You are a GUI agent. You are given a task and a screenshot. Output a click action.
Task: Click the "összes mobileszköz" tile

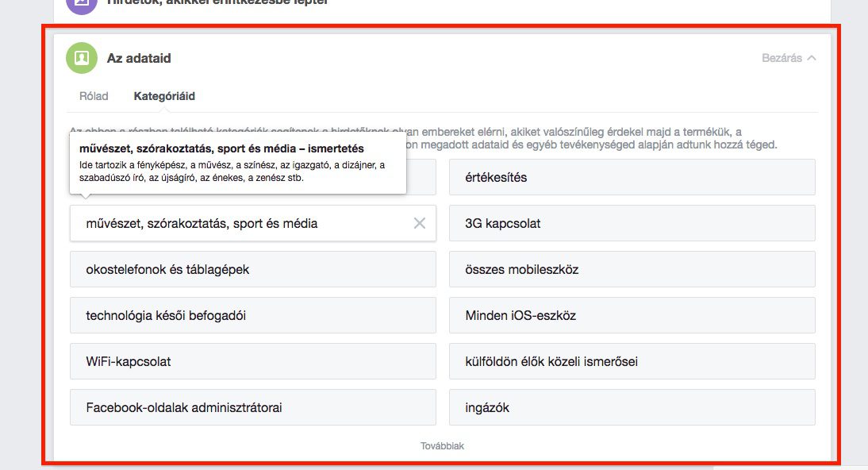[632, 269]
